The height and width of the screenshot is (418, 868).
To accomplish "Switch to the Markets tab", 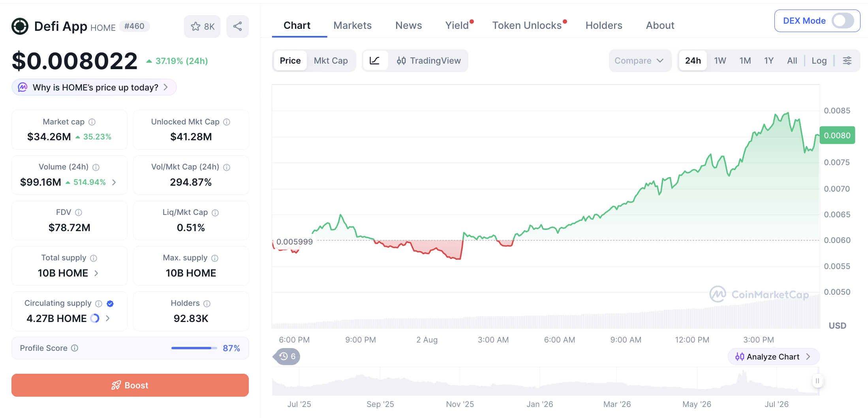I will pyautogui.click(x=353, y=25).
